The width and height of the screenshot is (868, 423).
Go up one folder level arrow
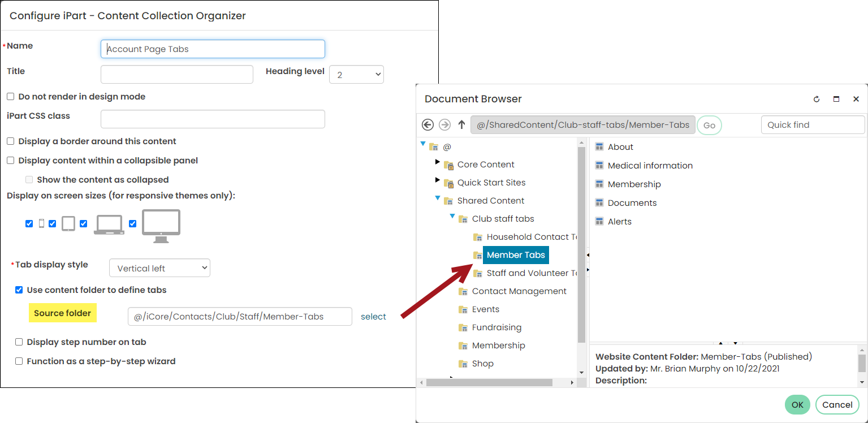pyautogui.click(x=461, y=125)
